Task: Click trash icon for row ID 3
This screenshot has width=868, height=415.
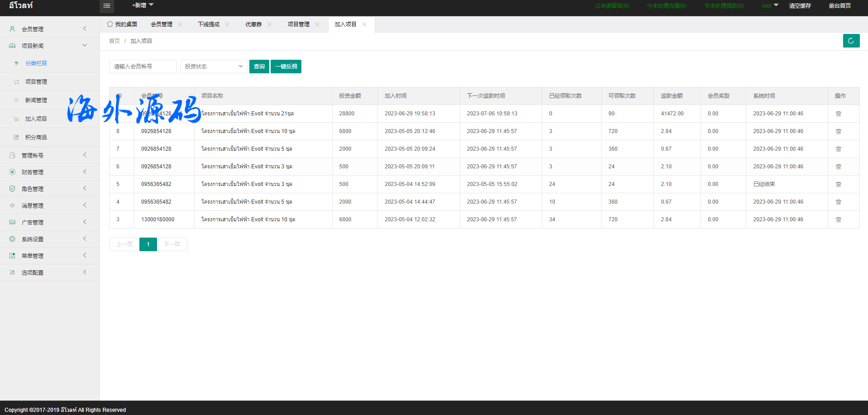Action: pos(838,219)
